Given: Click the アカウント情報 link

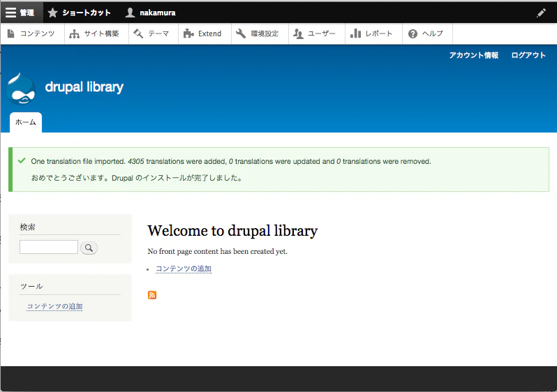Looking at the screenshot, I should click(473, 55).
